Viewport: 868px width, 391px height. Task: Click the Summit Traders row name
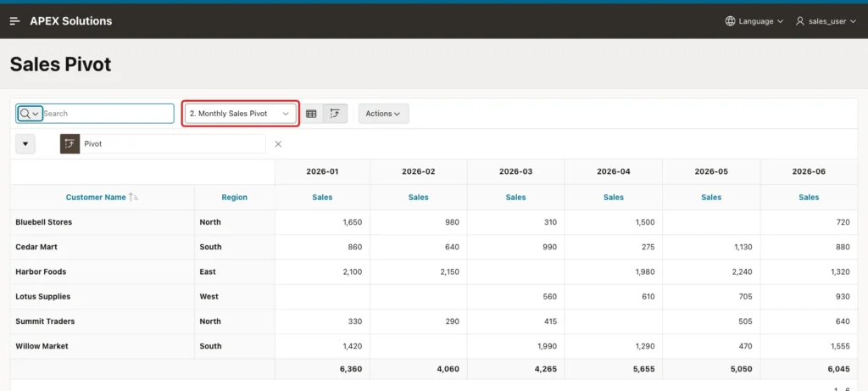click(45, 321)
